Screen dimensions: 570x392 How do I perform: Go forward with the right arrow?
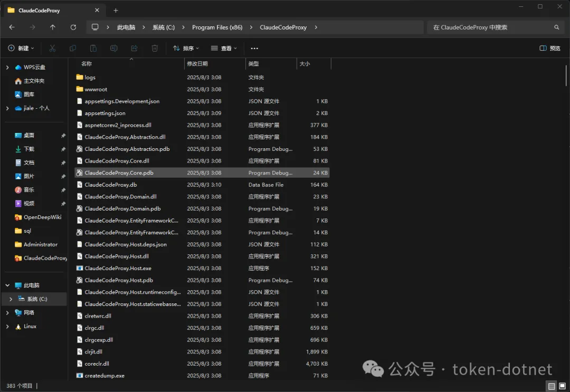pos(32,27)
